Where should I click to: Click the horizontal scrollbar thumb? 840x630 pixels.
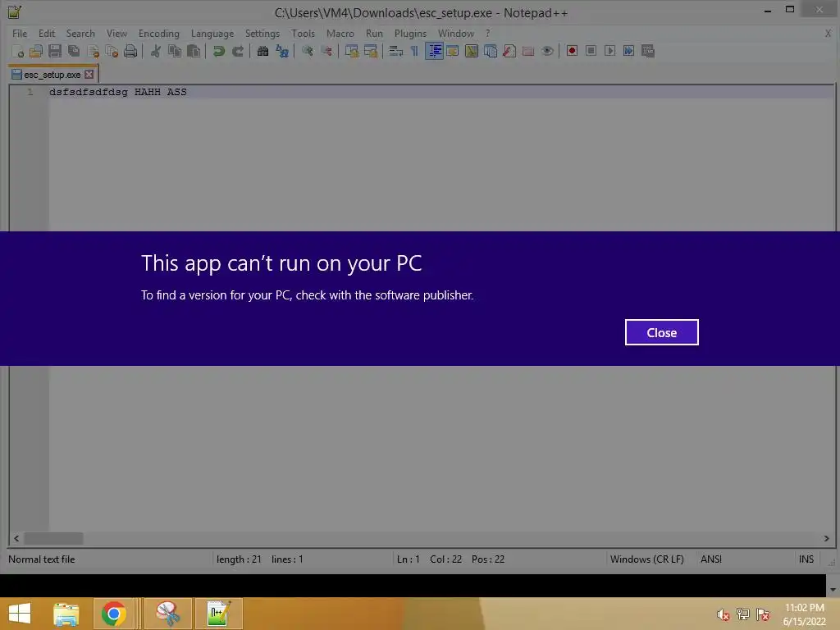(53, 538)
